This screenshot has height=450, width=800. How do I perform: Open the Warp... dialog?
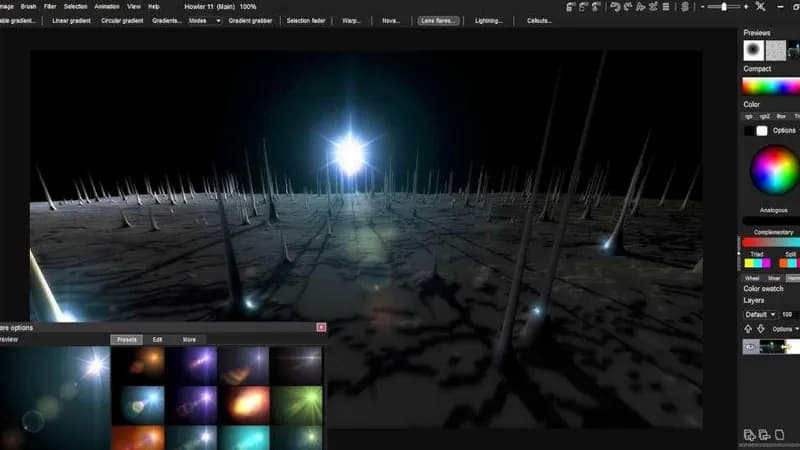[351, 21]
